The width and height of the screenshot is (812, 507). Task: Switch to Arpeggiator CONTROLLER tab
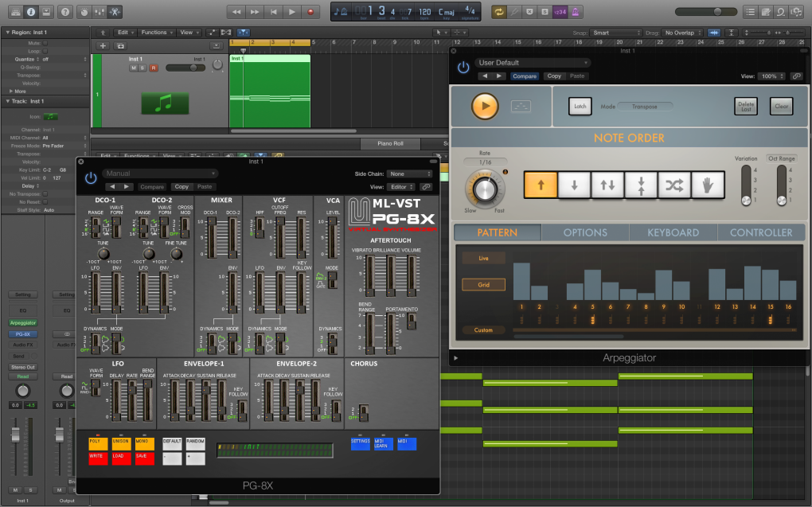click(x=761, y=232)
